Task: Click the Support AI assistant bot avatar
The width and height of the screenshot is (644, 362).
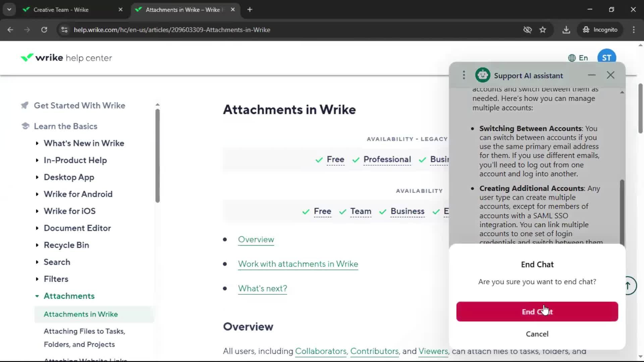Action: [483, 75]
